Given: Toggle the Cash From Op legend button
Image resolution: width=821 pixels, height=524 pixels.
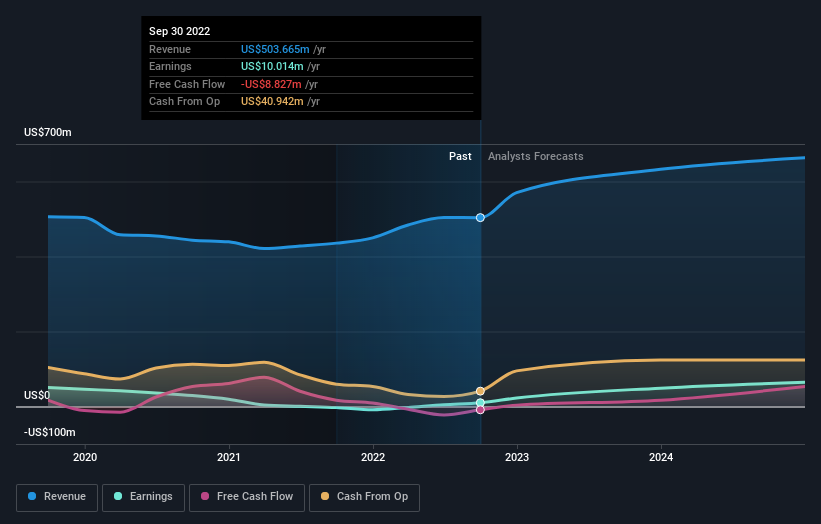Looking at the screenshot, I should (x=364, y=497).
